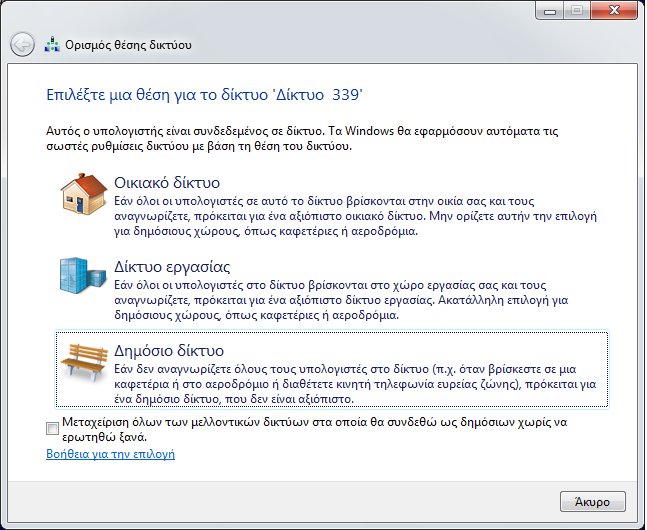Select the 'Οικιακό δίκτυο' heading
647x530 pixels.
tap(167, 182)
